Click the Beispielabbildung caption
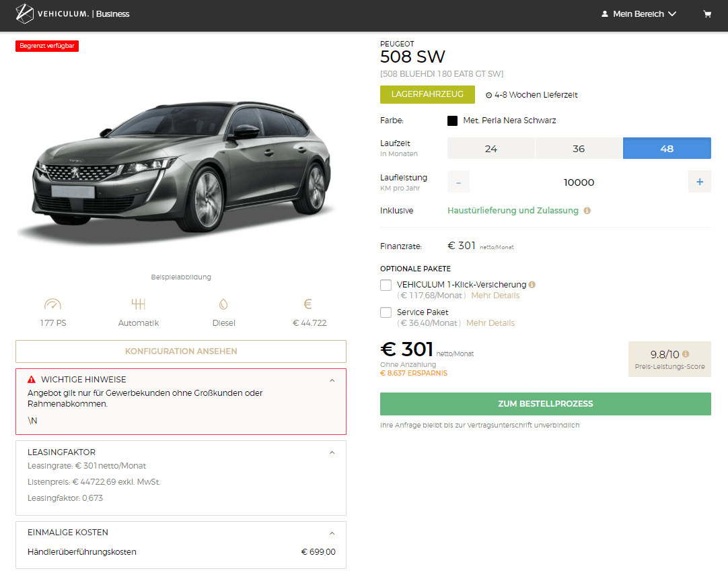This screenshot has height=577, width=728. [181, 277]
